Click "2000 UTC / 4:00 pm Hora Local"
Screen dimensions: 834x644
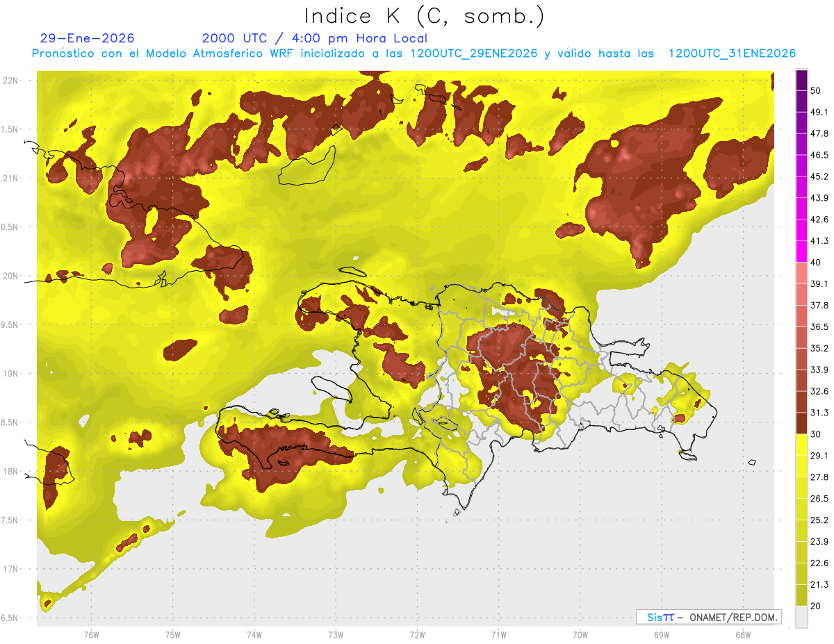(x=315, y=38)
